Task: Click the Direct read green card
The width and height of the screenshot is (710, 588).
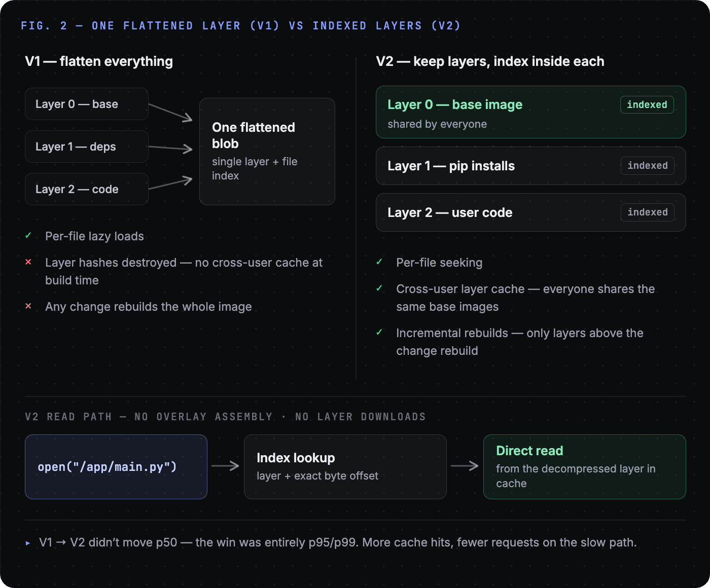Action: coord(585,467)
